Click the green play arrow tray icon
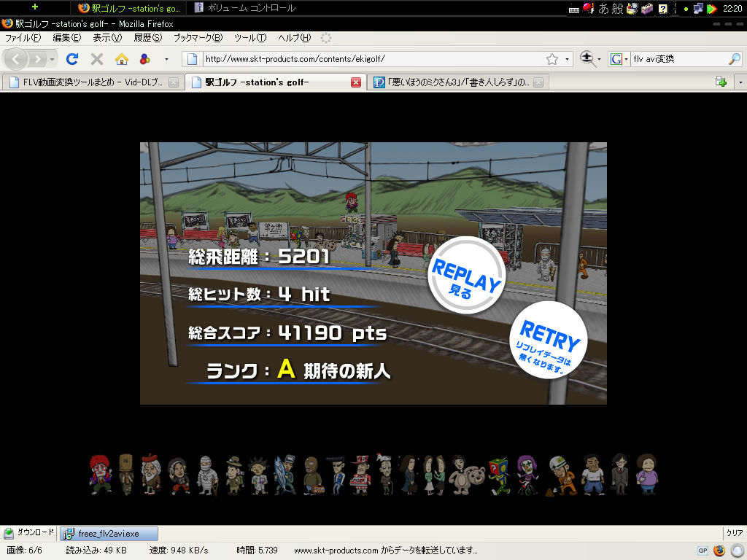The width and height of the screenshot is (747, 560). pos(712,8)
